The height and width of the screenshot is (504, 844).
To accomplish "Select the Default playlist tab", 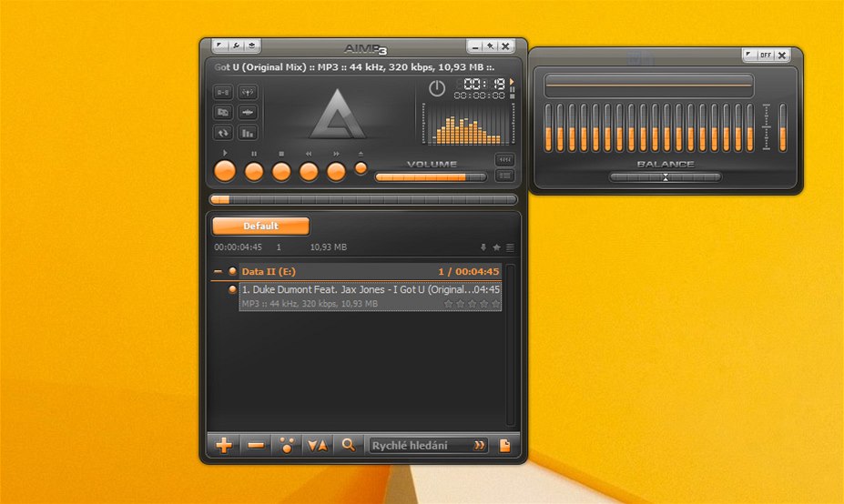I will tap(260, 226).
